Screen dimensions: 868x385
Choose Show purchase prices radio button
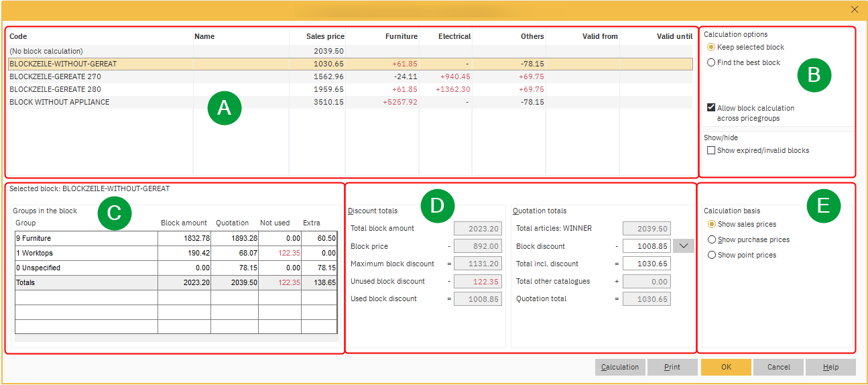pos(712,240)
